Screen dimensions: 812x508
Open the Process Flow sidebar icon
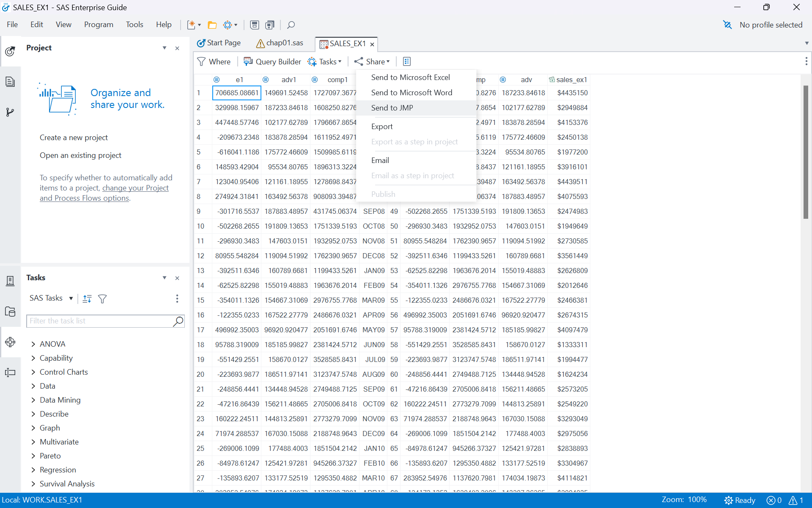tap(10, 112)
